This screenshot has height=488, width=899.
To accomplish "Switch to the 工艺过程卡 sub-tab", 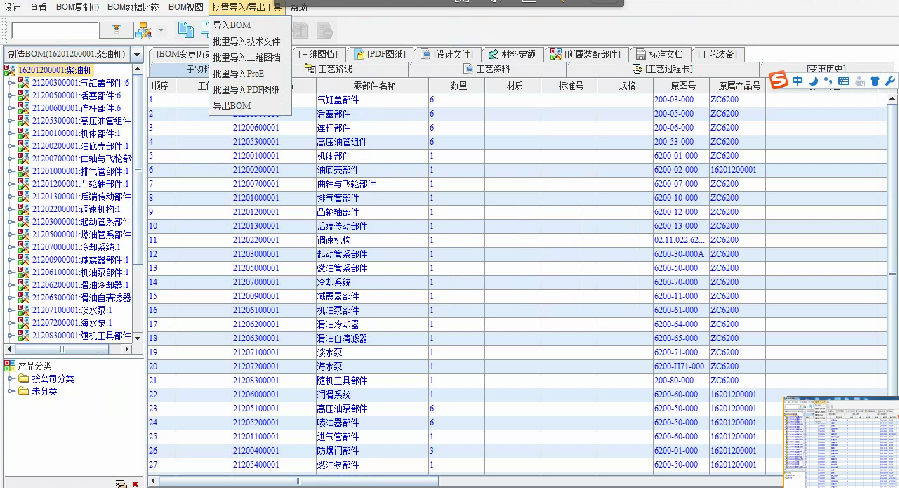I will pyautogui.click(x=663, y=69).
